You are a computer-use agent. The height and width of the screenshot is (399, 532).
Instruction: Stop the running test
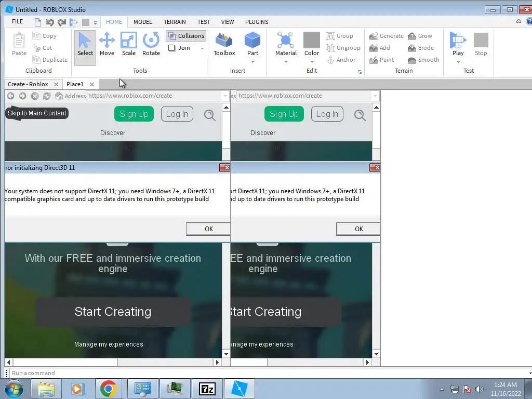pos(481,44)
